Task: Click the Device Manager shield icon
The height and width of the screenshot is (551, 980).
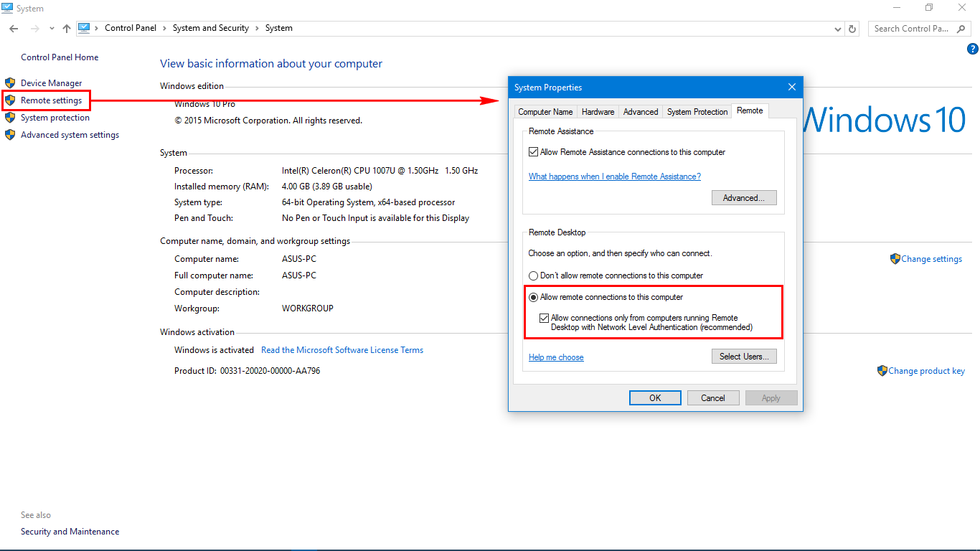Action: point(10,83)
